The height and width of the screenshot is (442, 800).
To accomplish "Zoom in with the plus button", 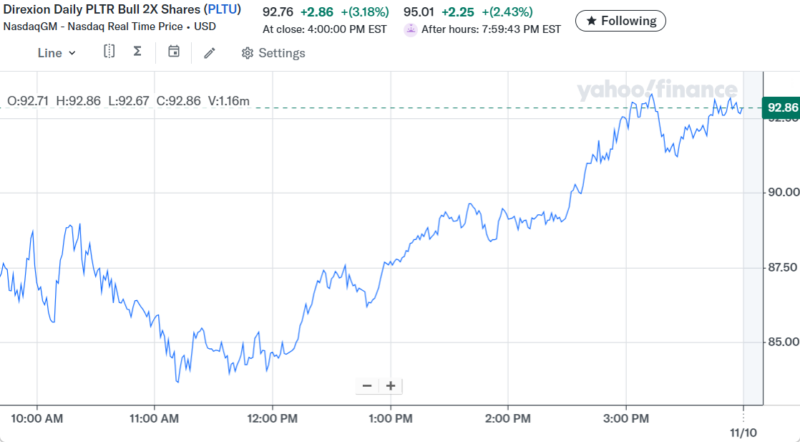I will pos(391,386).
